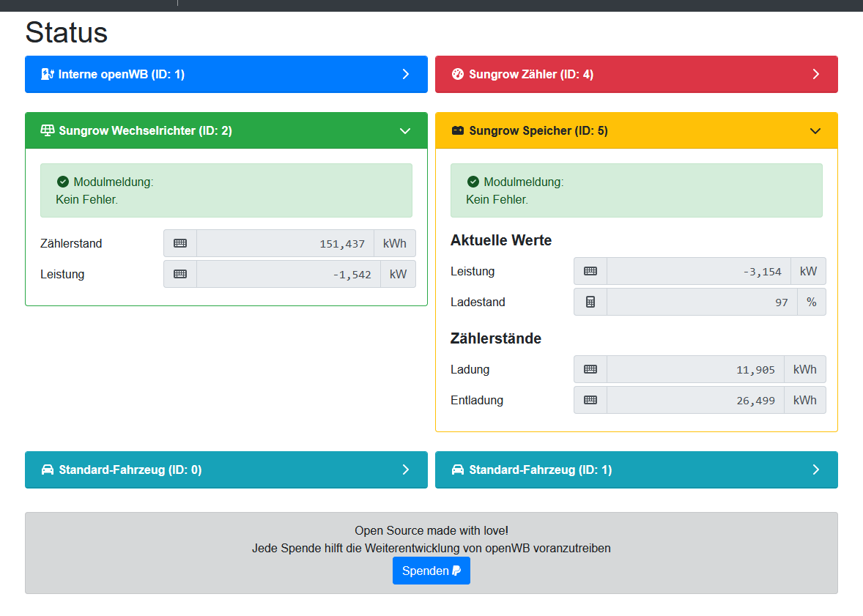Expand the Interne openWB (ID: 1) chevron

(406, 74)
